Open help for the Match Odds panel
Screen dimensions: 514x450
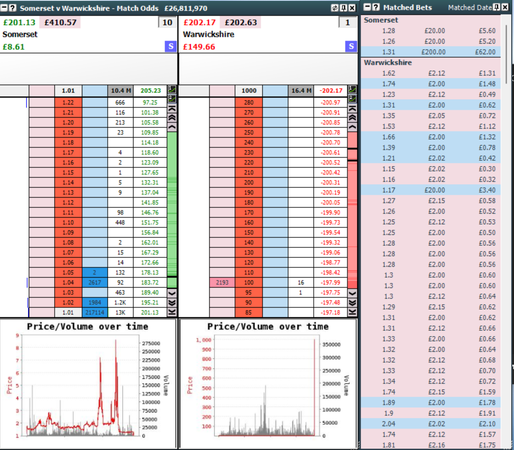point(12,8)
